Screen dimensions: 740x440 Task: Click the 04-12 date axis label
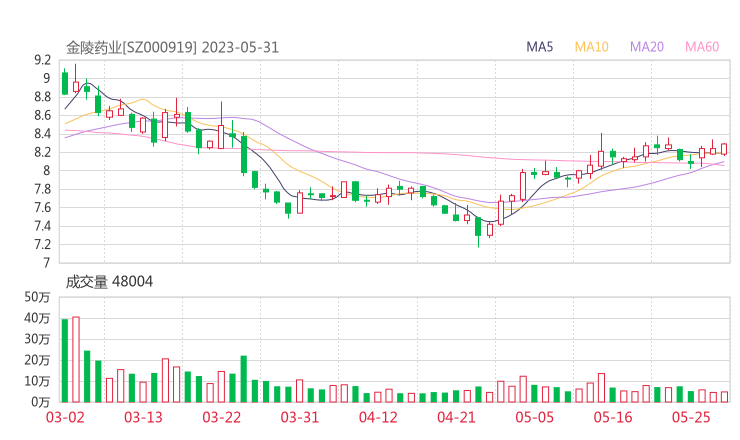coord(378,417)
